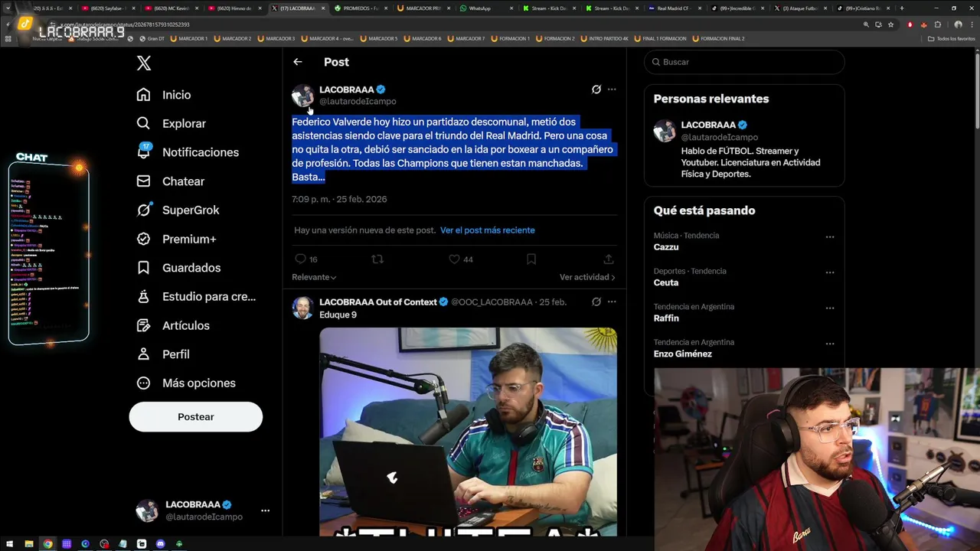
Task: Open more options for the Ceuta trend
Action: [830, 272]
